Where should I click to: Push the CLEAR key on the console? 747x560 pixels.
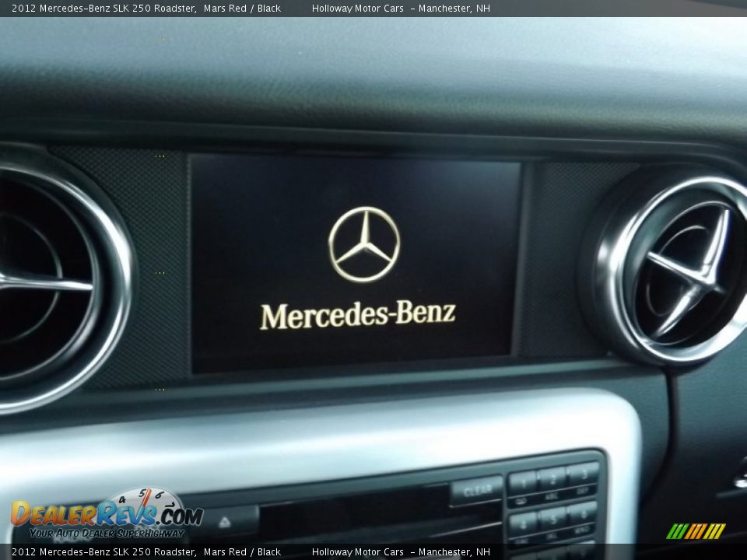476,491
